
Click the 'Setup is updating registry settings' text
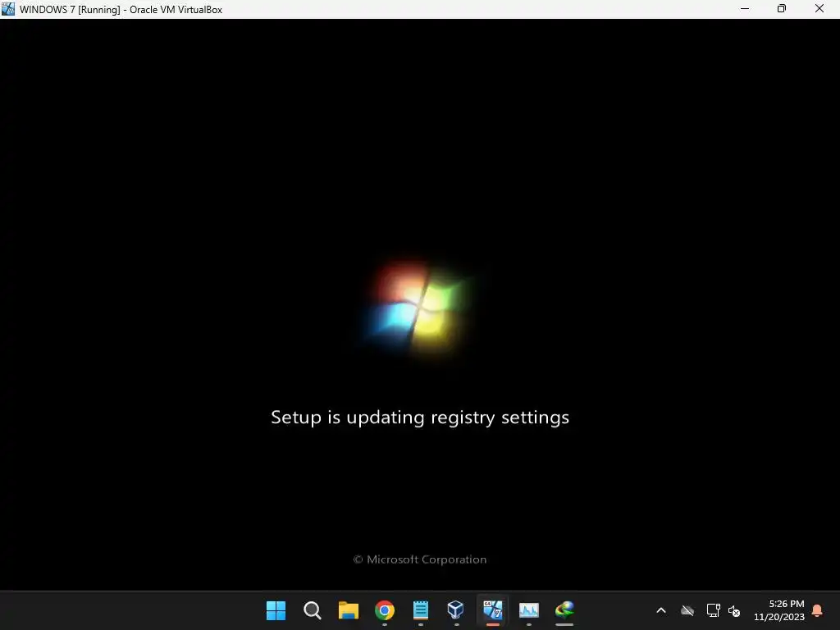click(x=420, y=418)
